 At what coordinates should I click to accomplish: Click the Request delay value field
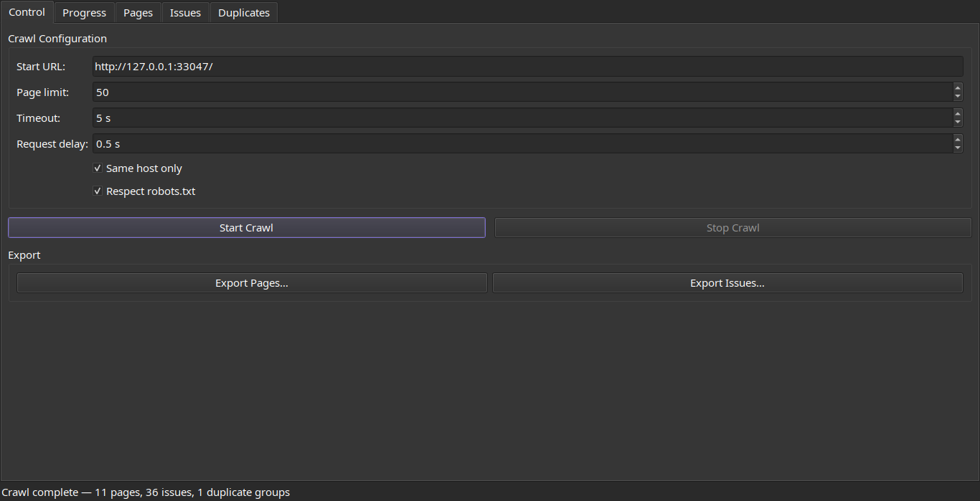click(522, 144)
